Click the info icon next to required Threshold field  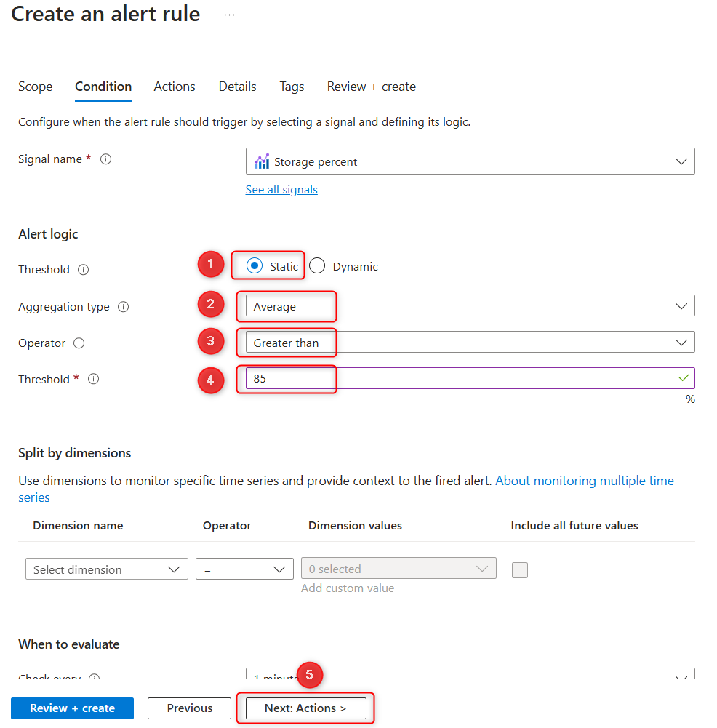pos(92,379)
